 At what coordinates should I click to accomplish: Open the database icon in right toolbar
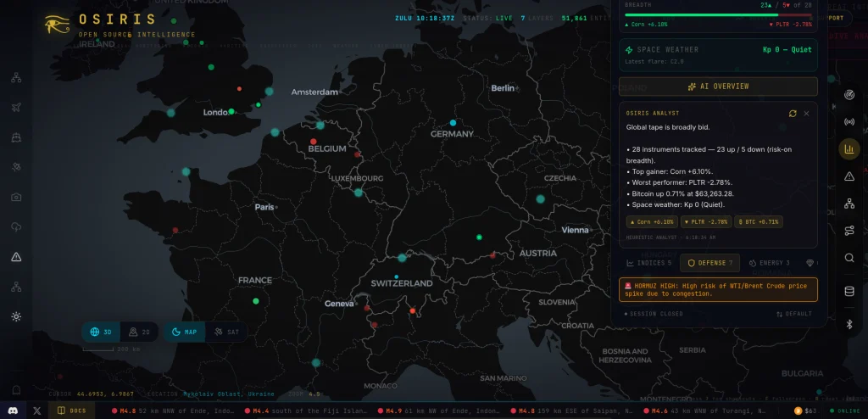pos(849,292)
